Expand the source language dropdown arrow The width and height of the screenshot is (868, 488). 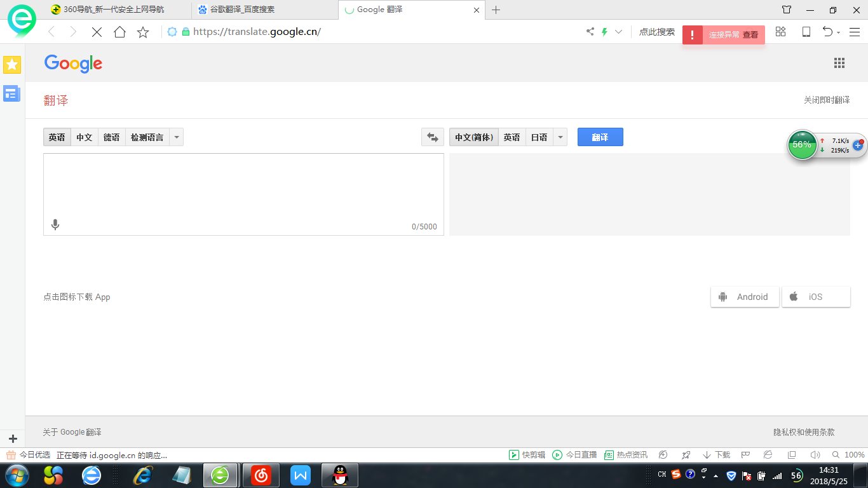click(177, 137)
